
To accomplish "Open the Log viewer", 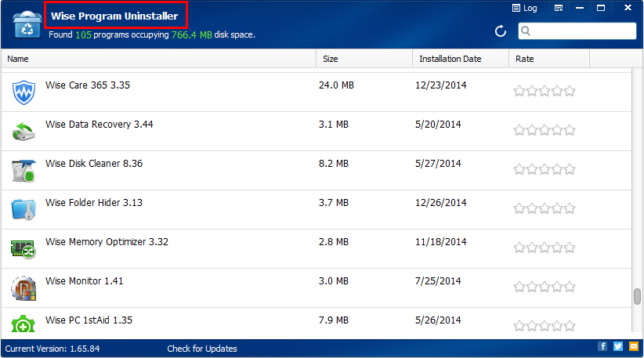I will click(x=524, y=8).
